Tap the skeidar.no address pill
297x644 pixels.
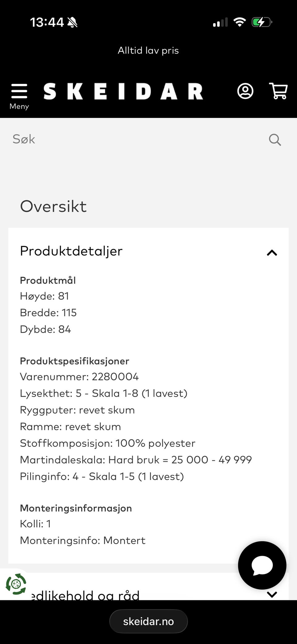click(x=148, y=621)
